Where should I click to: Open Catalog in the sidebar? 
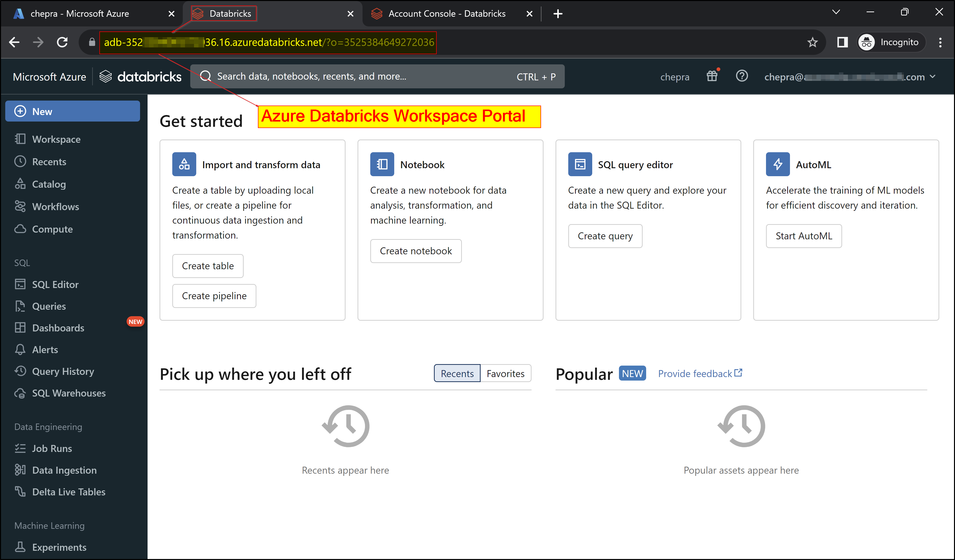coord(48,184)
